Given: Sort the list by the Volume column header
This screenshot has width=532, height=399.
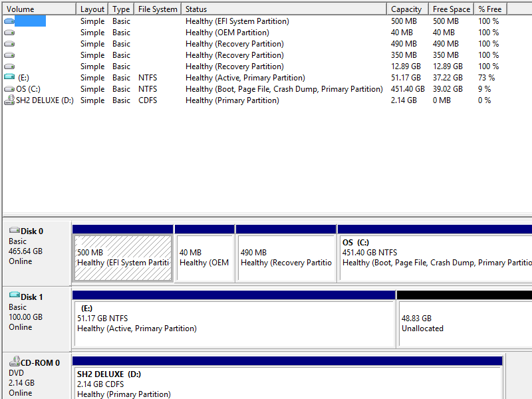Looking at the screenshot, I should [x=39, y=9].
